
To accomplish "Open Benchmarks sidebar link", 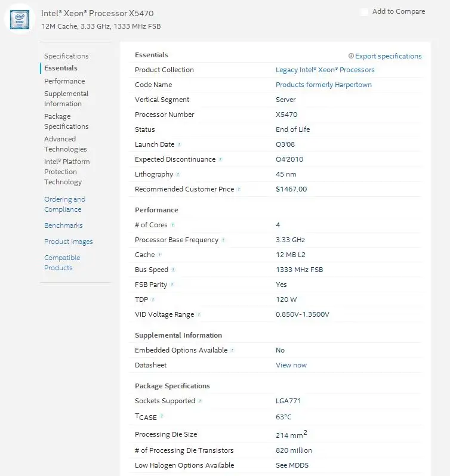I will (63, 225).
